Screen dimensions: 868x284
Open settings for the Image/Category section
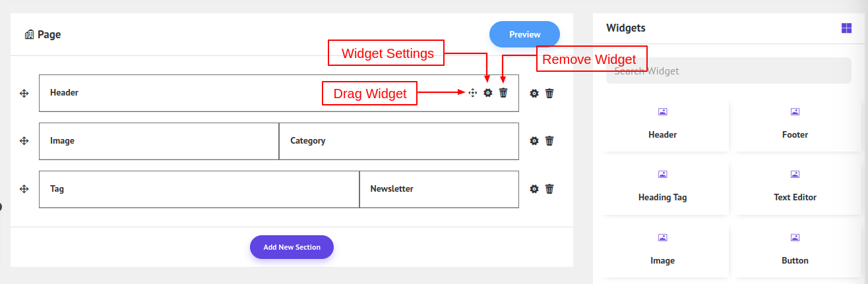pyautogui.click(x=534, y=141)
